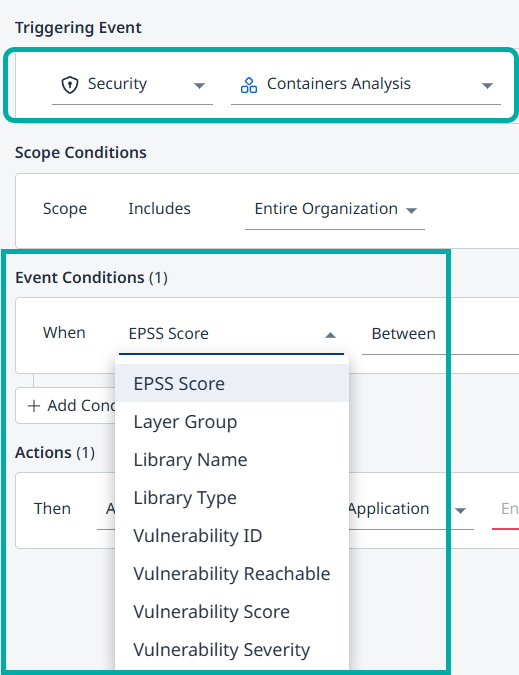Screen dimensions: 519x675
Task: Select Vulnerability Score from the list
Action: pos(232,611)
